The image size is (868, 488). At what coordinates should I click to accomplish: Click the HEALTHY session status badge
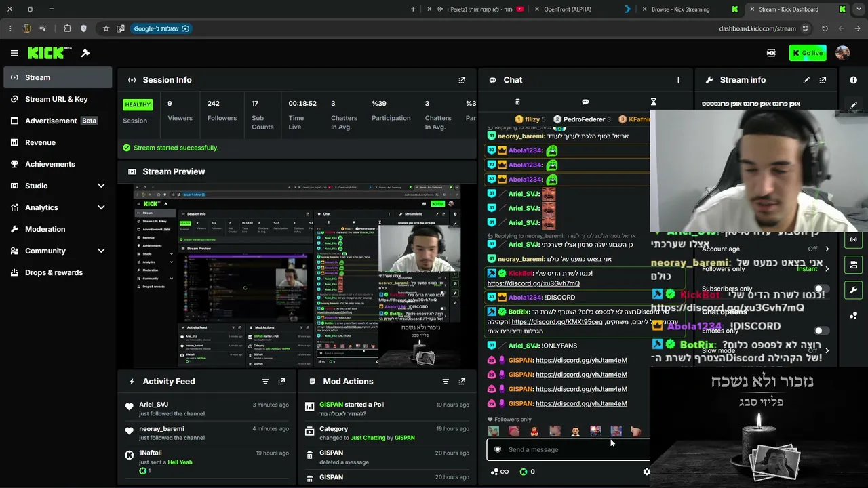point(138,104)
